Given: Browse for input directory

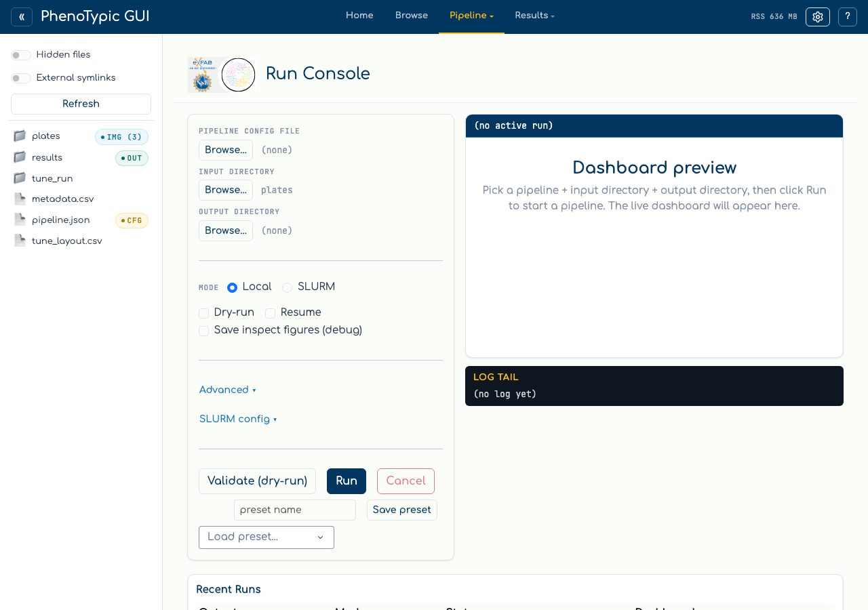Looking at the screenshot, I should (226, 190).
